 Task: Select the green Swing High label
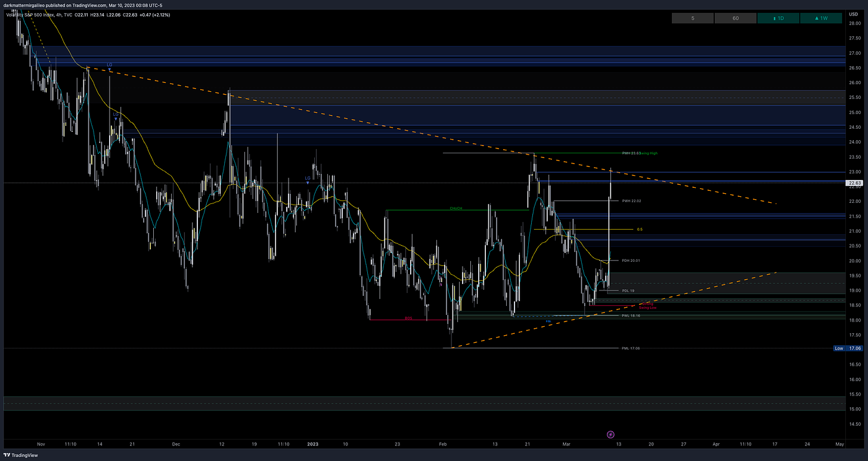click(650, 153)
